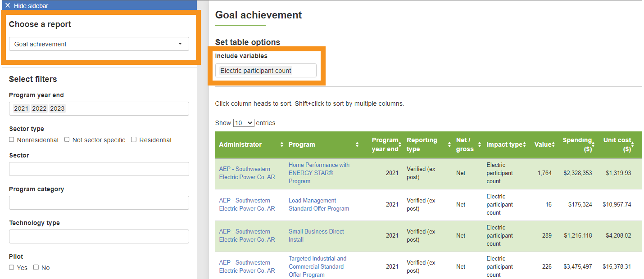Change the Show entries count dropdown
This screenshot has width=644, height=279.
click(243, 122)
